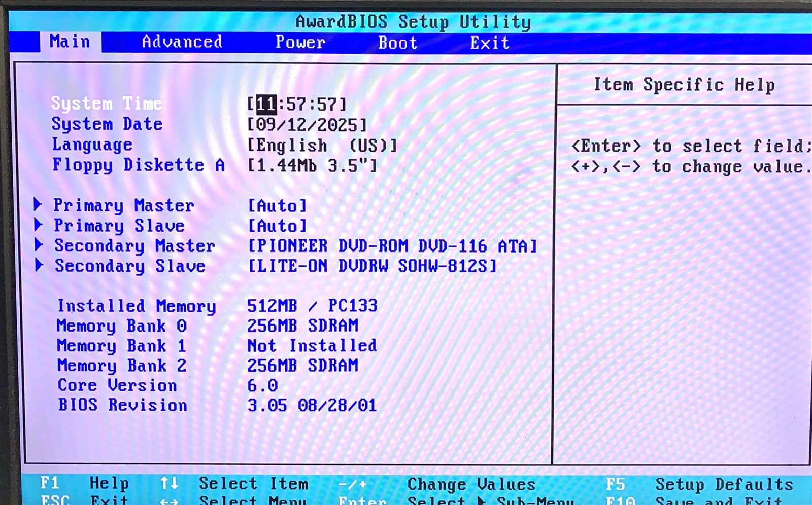Click the Memory Bank 2 label

122,366
